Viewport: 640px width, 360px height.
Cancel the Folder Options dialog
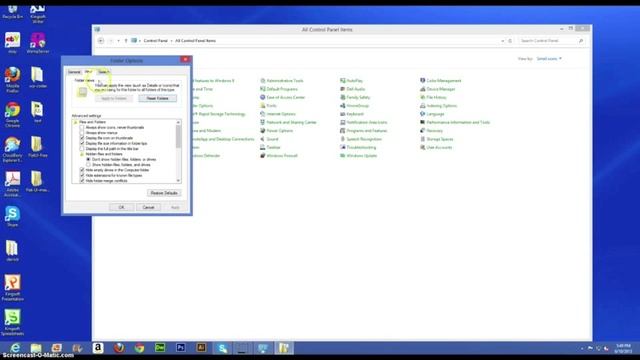pyautogui.click(x=148, y=207)
